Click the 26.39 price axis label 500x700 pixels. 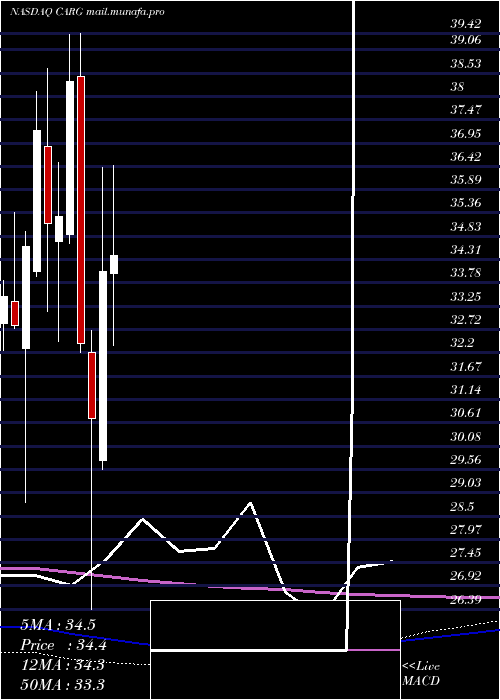(x=466, y=599)
